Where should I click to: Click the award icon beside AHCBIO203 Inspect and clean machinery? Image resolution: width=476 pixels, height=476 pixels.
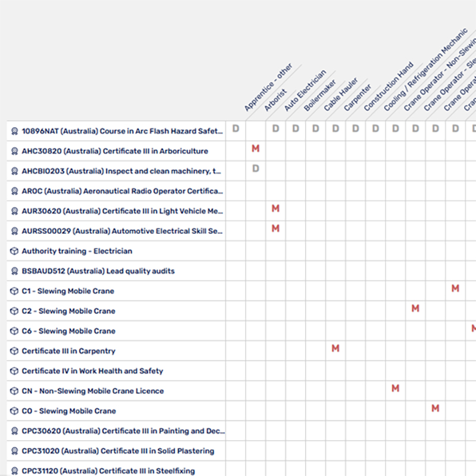point(14,171)
